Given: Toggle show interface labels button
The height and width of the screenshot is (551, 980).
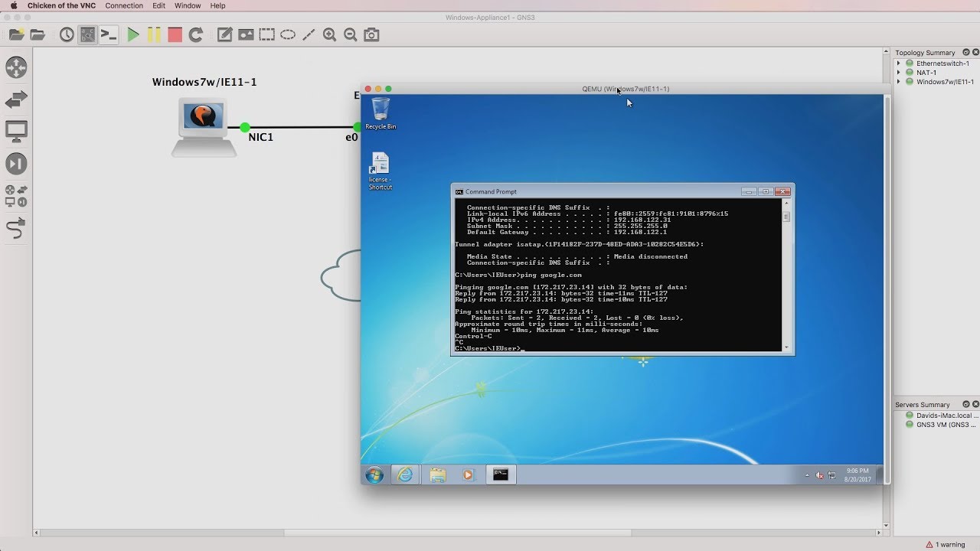Looking at the screenshot, I should (x=87, y=34).
